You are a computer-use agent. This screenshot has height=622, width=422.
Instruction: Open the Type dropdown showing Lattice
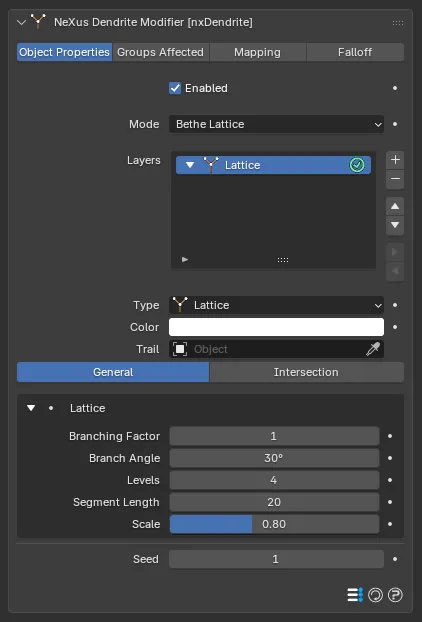pyautogui.click(x=276, y=305)
